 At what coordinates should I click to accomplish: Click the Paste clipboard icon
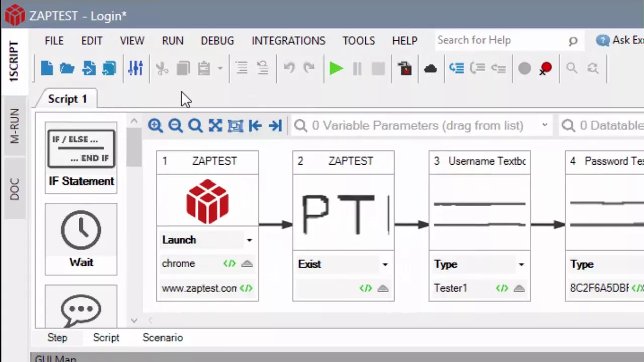(204, 68)
